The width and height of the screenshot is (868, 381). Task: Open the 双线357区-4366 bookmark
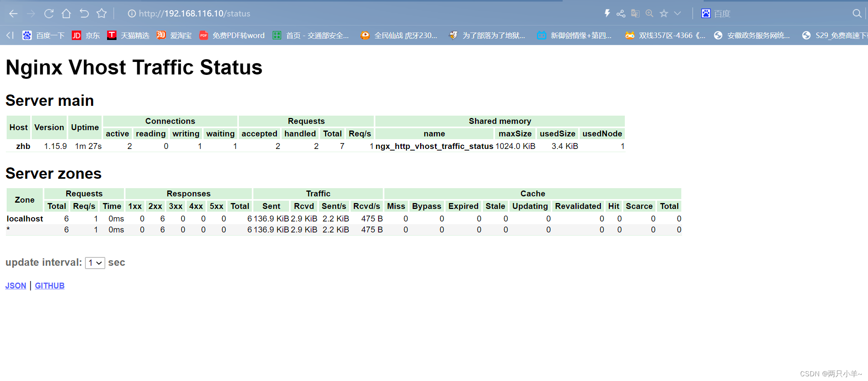[665, 35]
